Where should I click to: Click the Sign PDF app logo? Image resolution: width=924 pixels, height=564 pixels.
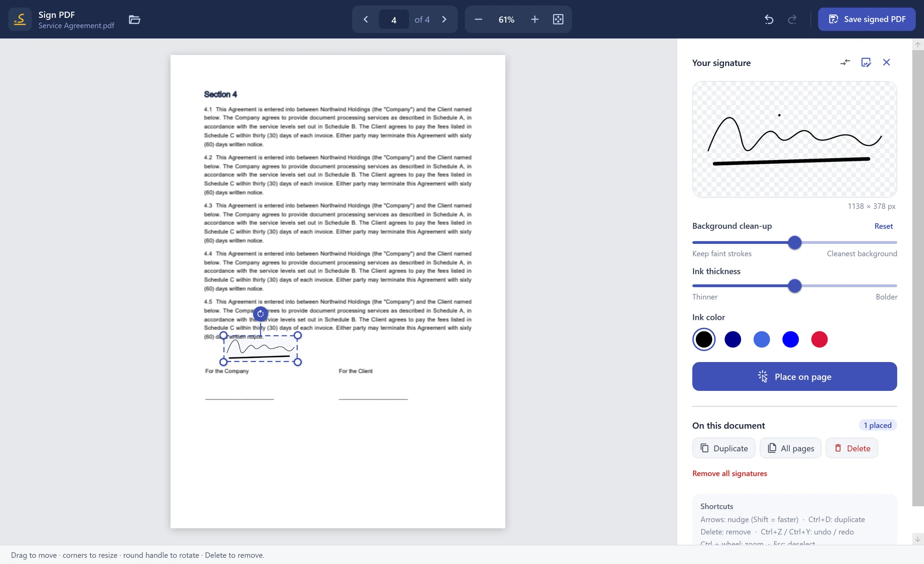[20, 19]
